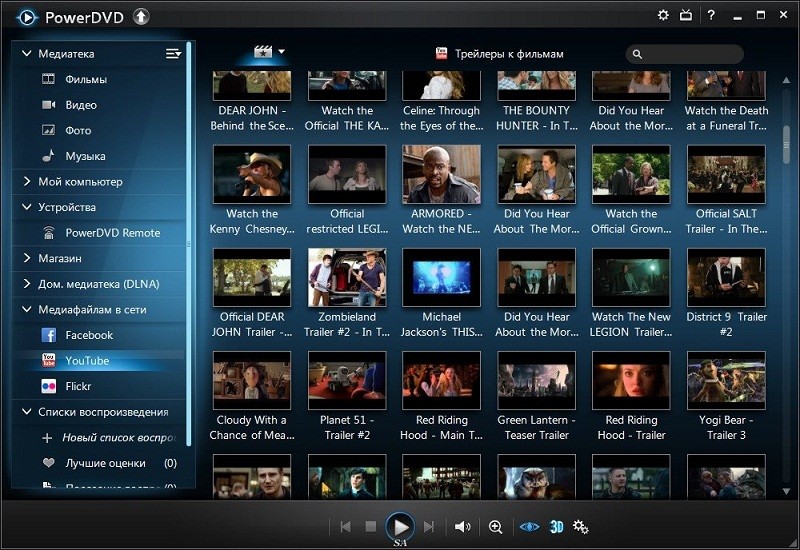Click the content scrollbar thumb
Screen dimensions: 800x550
[786, 145]
